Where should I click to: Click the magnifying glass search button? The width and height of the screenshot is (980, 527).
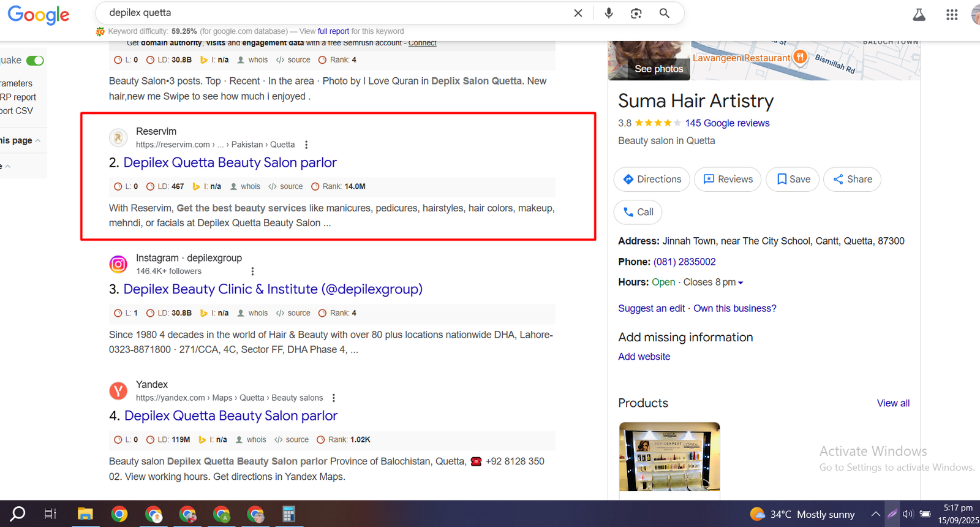664,13
